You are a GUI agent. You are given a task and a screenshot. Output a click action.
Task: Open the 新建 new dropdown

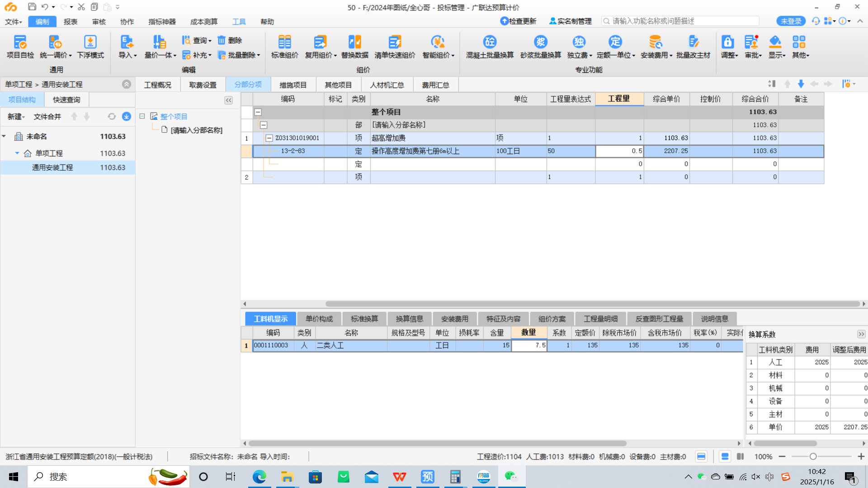16,117
